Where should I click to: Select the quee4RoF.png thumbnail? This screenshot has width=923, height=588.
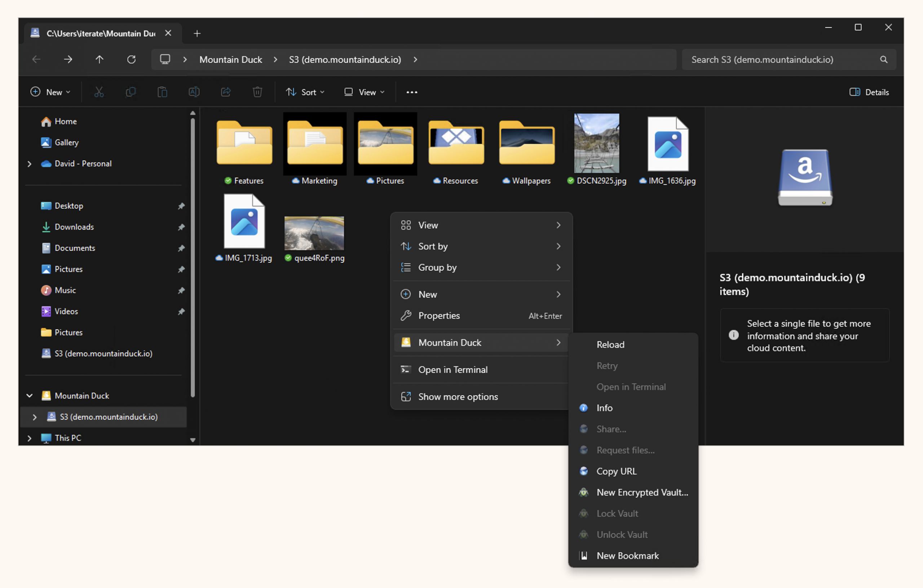pos(314,233)
